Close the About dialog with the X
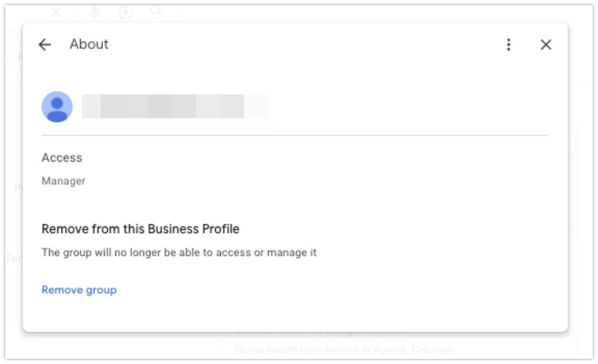Image resolution: width=598 pixels, height=364 pixels. [x=546, y=44]
